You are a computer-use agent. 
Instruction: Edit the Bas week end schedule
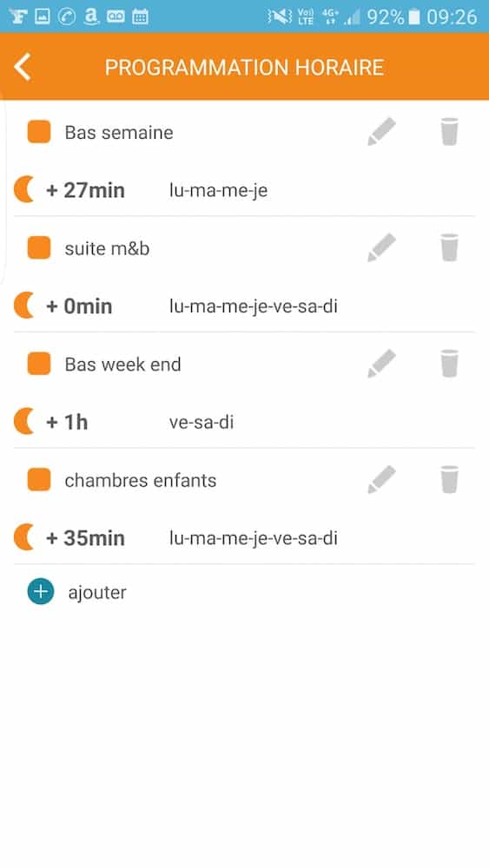coord(381,364)
